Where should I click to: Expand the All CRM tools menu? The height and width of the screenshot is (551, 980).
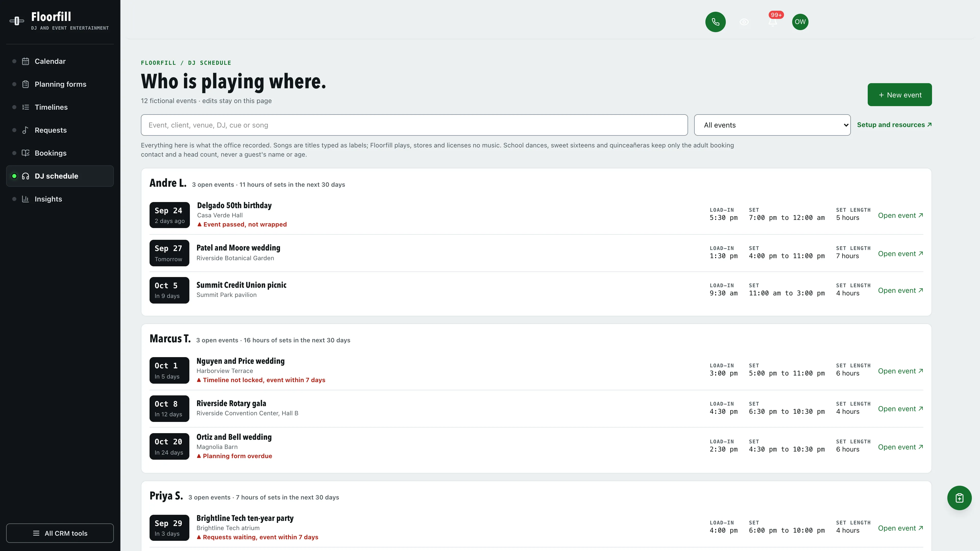click(x=60, y=533)
